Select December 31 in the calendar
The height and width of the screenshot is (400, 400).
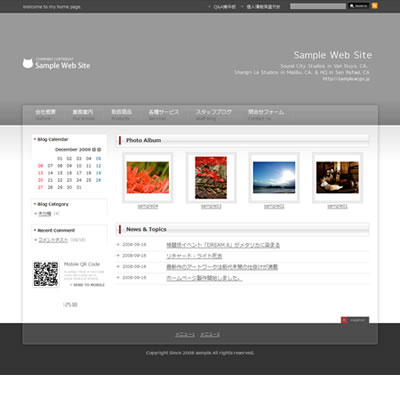[79, 187]
